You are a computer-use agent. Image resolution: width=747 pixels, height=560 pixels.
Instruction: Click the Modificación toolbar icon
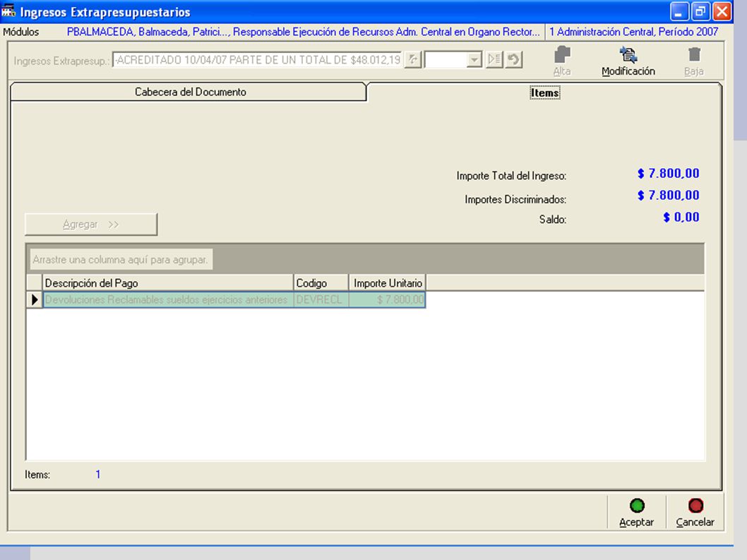(x=628, y=55)
